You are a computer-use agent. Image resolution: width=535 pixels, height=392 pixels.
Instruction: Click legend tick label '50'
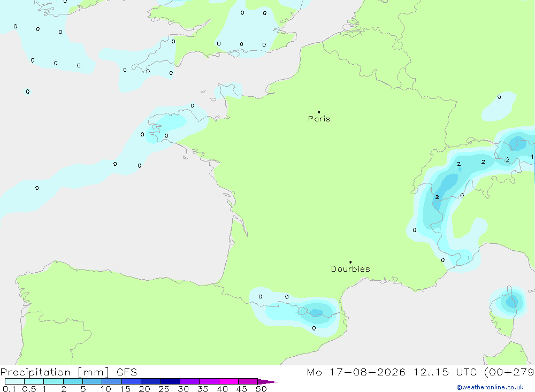coord(261,389)
